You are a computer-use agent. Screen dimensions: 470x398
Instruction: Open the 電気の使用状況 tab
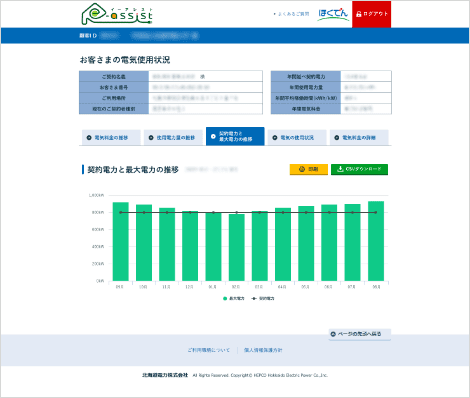tap(297, 137)
